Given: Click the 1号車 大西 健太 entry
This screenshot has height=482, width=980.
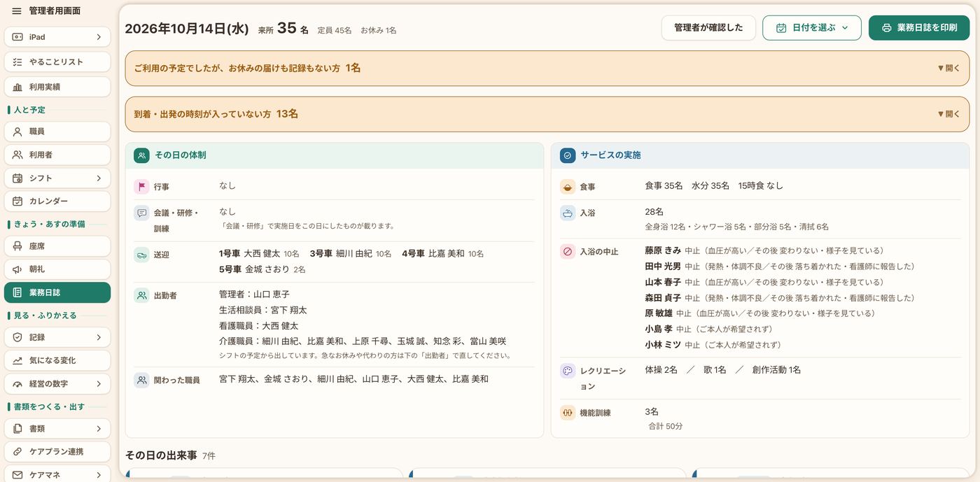Looking at the screenshot, I should (x=259, y=253).
